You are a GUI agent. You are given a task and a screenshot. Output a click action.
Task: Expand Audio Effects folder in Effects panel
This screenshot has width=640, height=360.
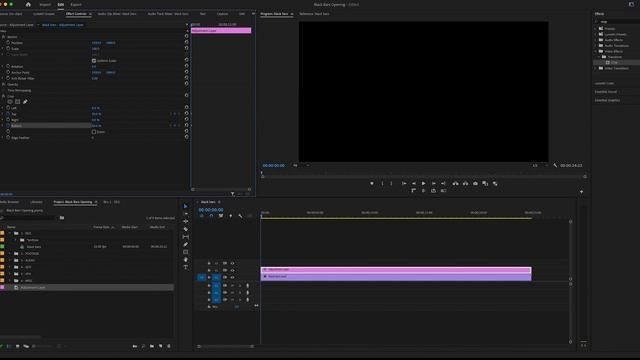(596, 40)
